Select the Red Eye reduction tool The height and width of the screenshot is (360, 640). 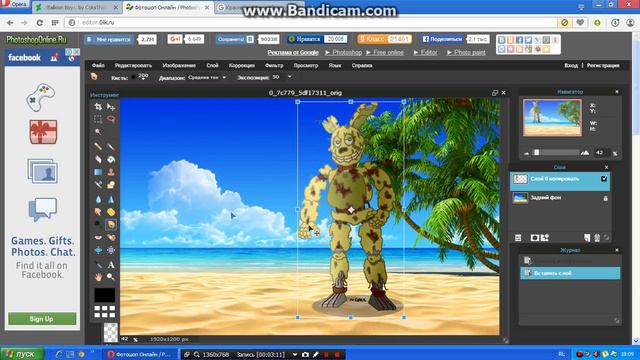pos(98,237)
